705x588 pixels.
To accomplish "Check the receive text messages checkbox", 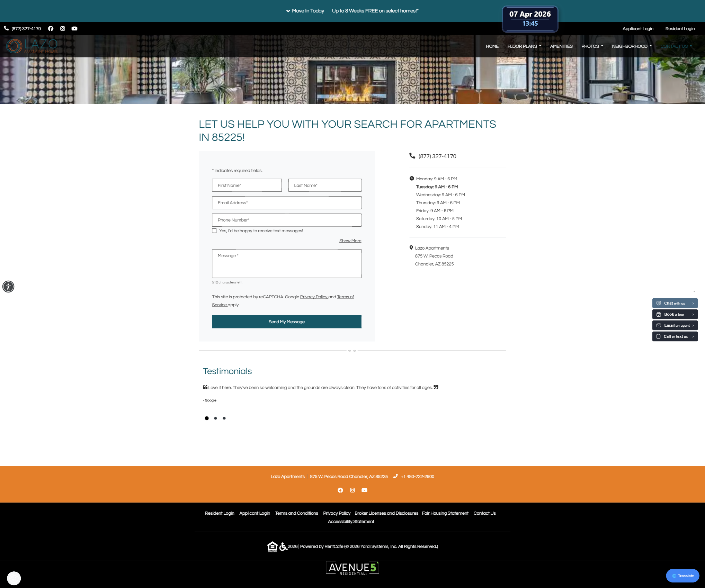I will [214, 231].
